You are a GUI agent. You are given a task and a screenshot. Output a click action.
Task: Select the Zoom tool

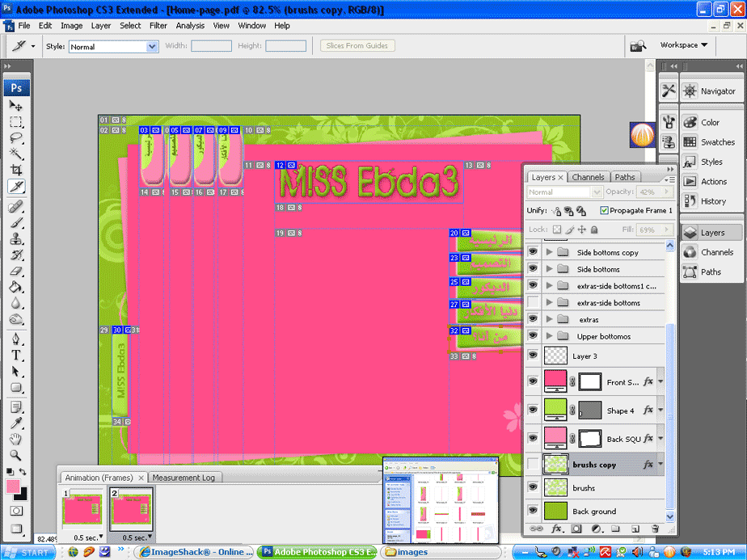coord(15,455)
